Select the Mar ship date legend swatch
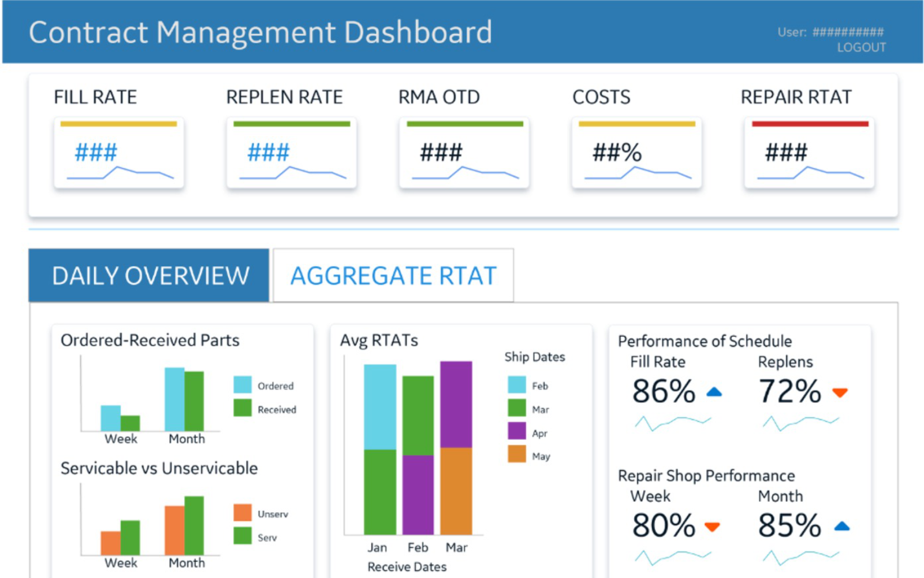Viewport: 924px width, 578px height. tap(517, 408)
